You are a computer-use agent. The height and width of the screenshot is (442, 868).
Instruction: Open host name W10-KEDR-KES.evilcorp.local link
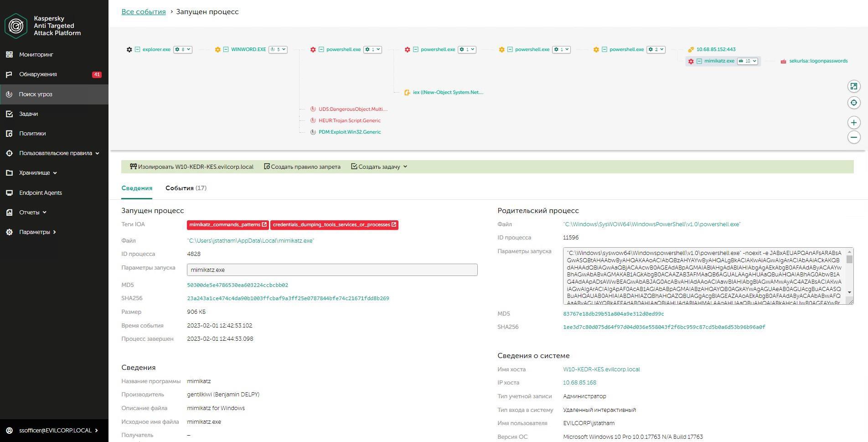point(601,369)
